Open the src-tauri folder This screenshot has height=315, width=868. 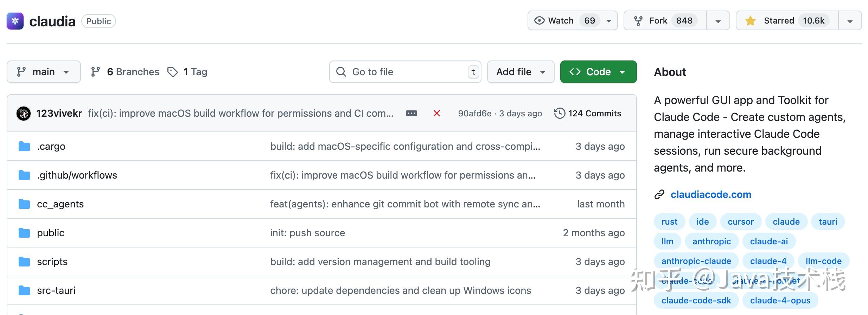click(56, 290)
